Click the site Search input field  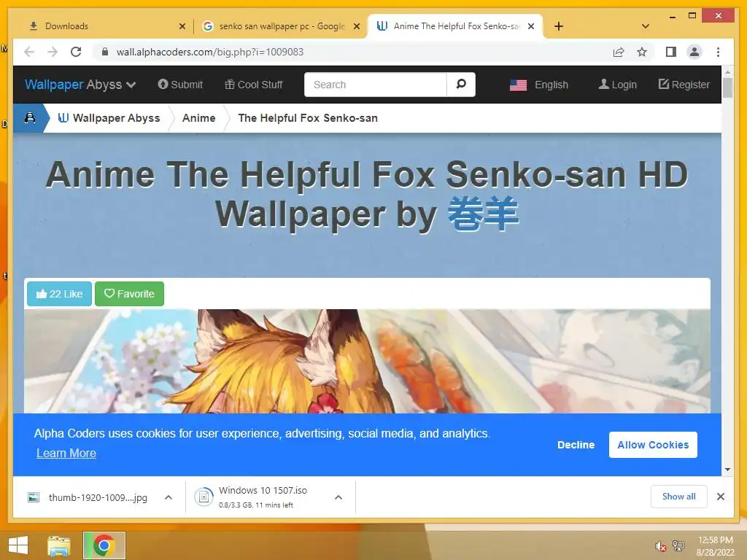tap(376, 85)
